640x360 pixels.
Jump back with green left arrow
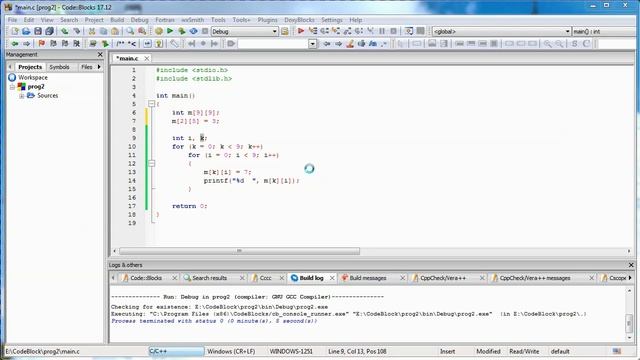(x=15, y=43)
